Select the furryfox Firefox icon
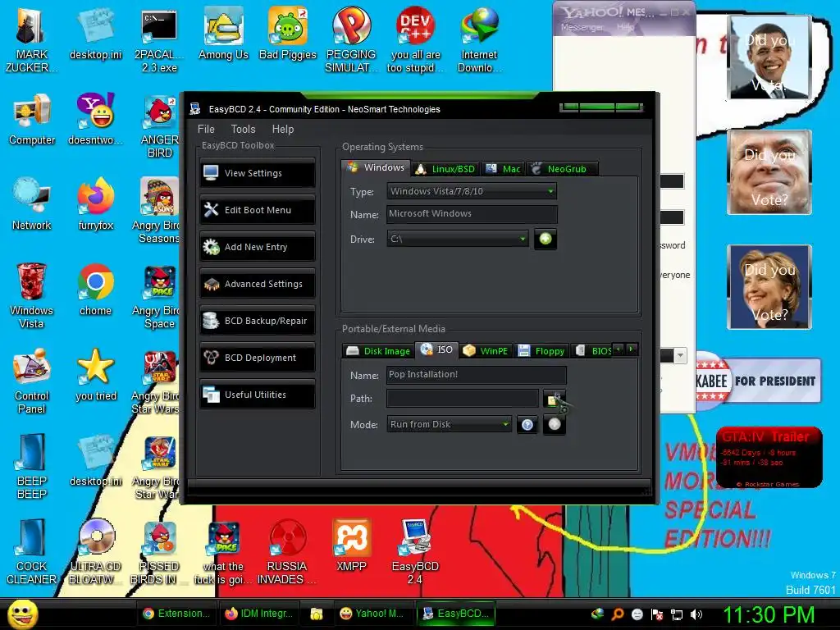840x630 pixels. 95,204
